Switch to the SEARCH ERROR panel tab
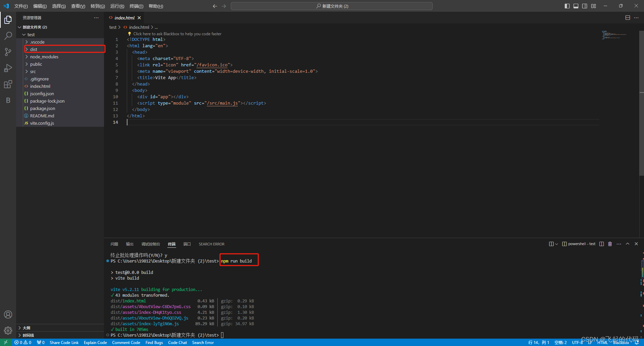The image size is (644, 346). [x=212, y=244]
